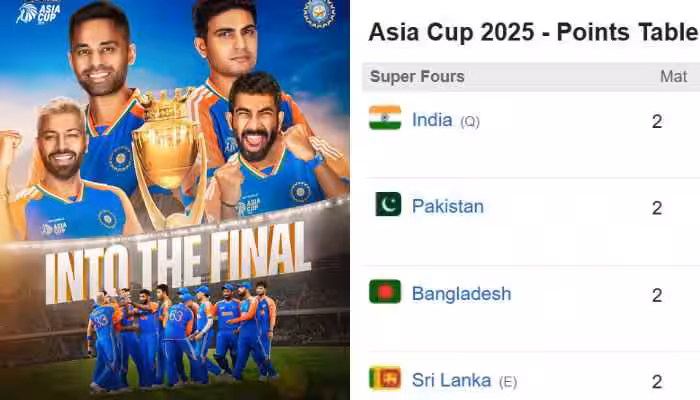
Task: Click the Pakistan flag icon
Action: pyautogui.click(x=388, y=205)
